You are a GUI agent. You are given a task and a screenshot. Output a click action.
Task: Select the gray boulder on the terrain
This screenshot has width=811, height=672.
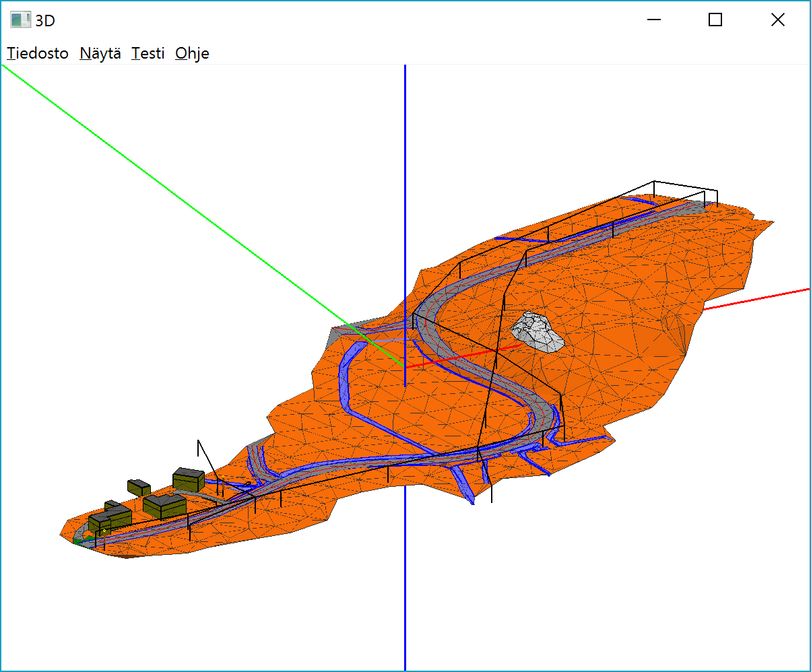538,332
